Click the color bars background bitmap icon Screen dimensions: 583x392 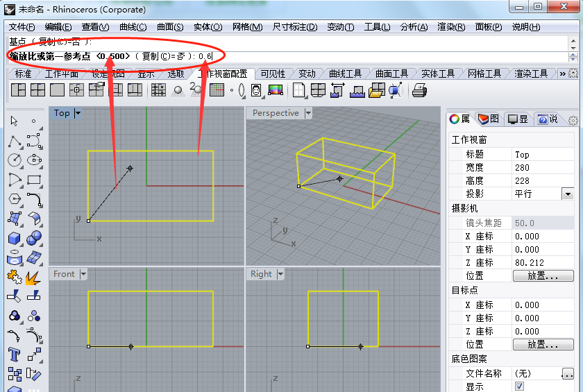tap(276, 90)
